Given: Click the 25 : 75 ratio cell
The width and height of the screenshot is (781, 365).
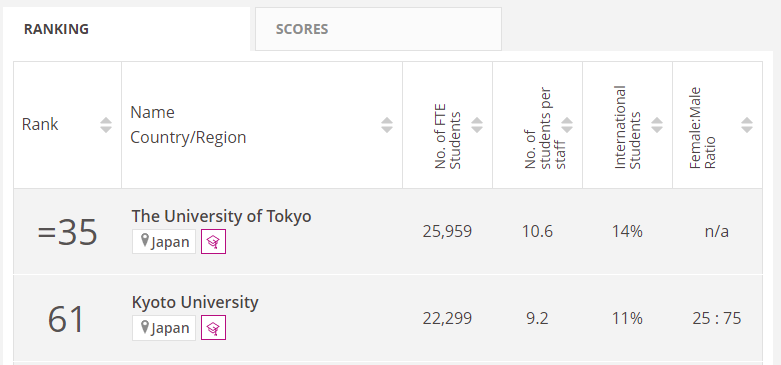Looking at the screenshot, I should pyautogui.click(x=717, y=318).
